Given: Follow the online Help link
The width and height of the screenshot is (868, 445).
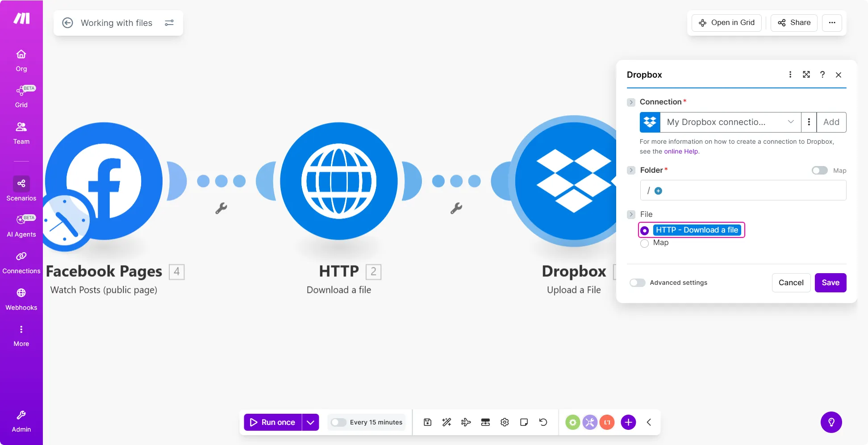Looking at the screenshot, I should point(681,151).
